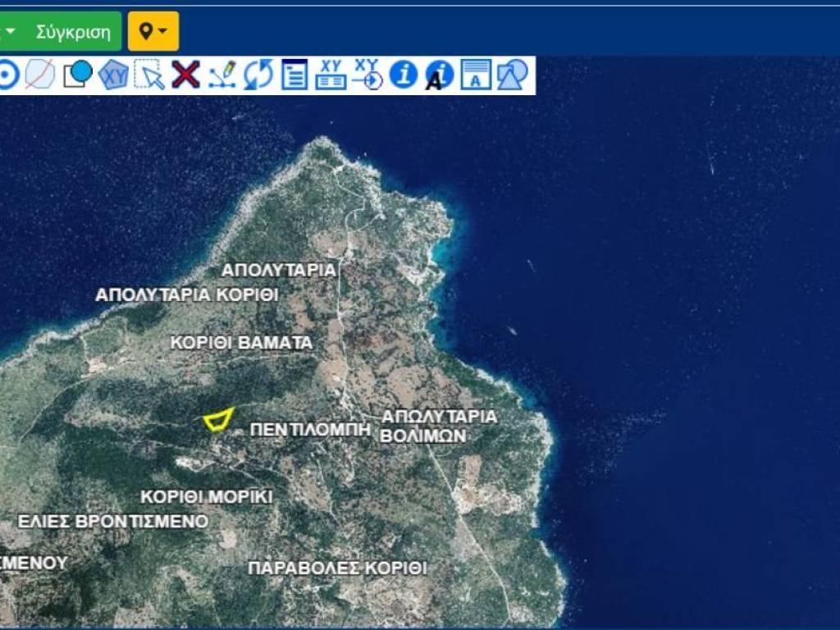This screenshot has width=840, height=630.
Task: Click the text frame A icon
Action: pyautogui.click(x=476, y=75)
